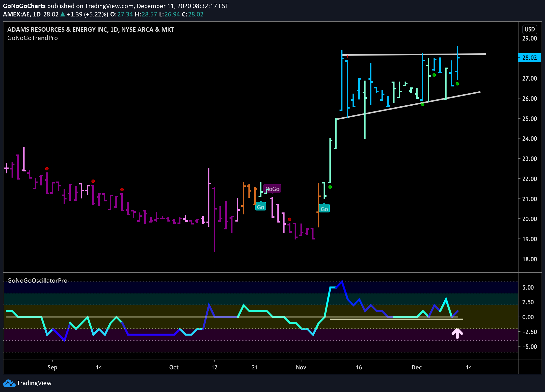Image resolution: width=545 pixels, height=392 pixels.
Task: Click the Dec date axis label
Action: tap(417, 367)
